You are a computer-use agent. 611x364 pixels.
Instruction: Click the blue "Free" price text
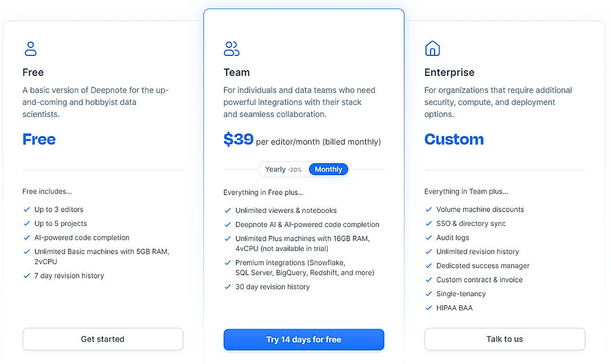coord(39,139)
